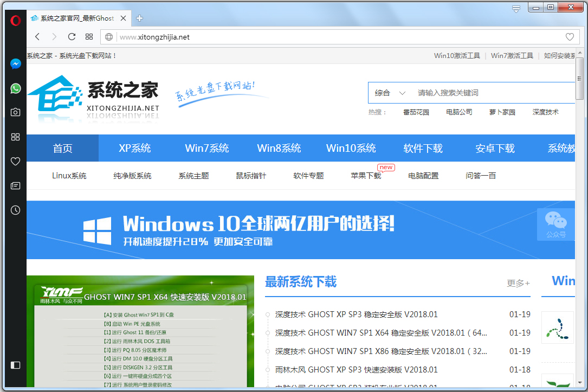Image resolution: width=588 pixels, height=392 pixels.
Task: Close the 系统之家官网 tab
Action: click(124, 18)
